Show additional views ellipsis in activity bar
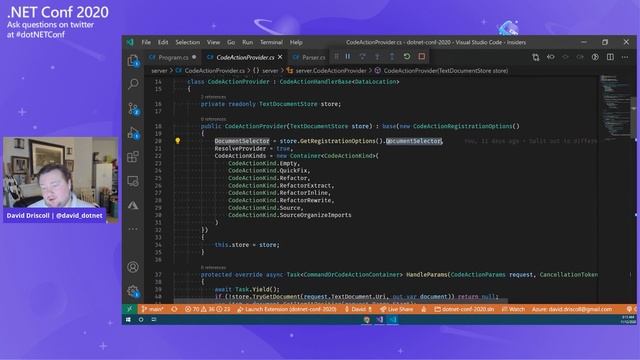Screen dimensions: 640x360 click(x=133, y=229)
